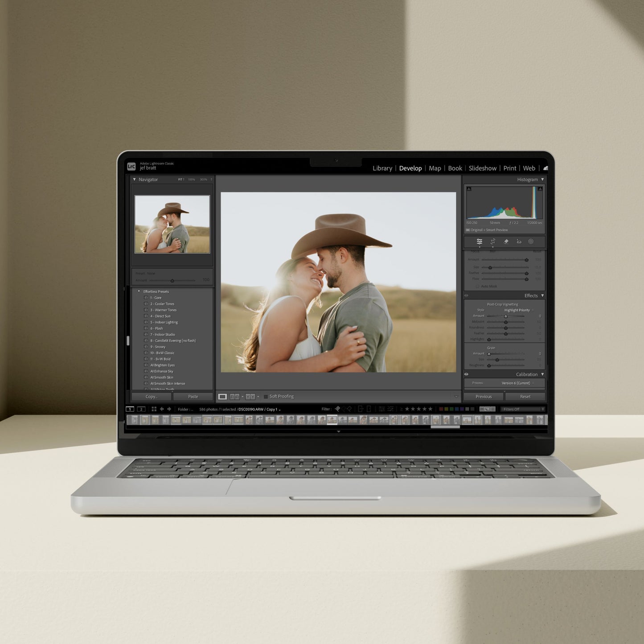Open the Masking tool
The width and height of the screenshot is (644, 644).
(x=531, y=242)
